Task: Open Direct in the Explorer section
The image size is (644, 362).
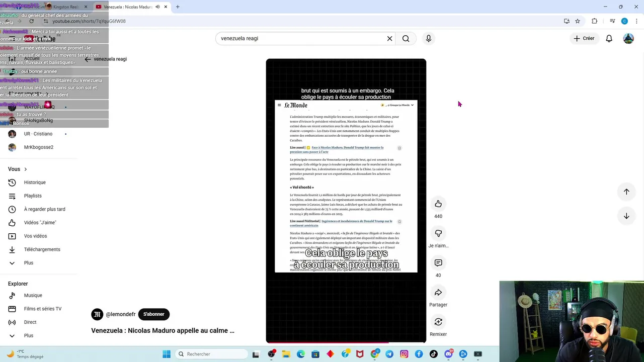Action: 30,322
